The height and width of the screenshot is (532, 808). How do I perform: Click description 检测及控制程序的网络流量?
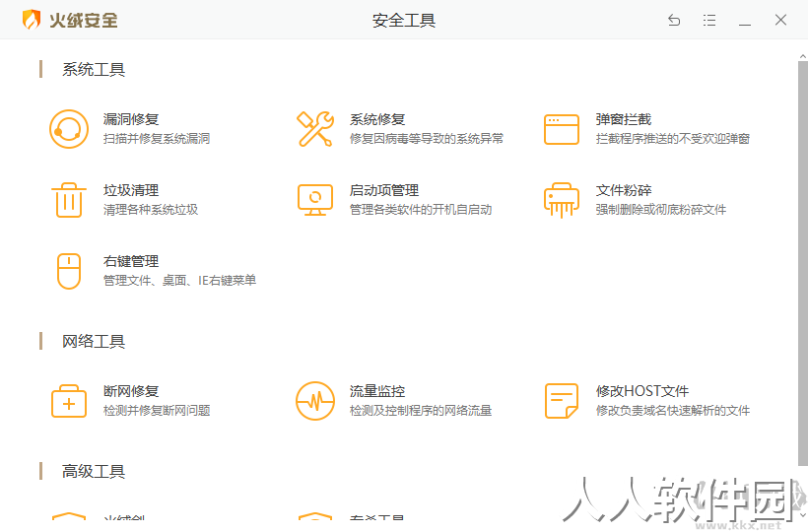pyautogui.click(x=421, y=411)
